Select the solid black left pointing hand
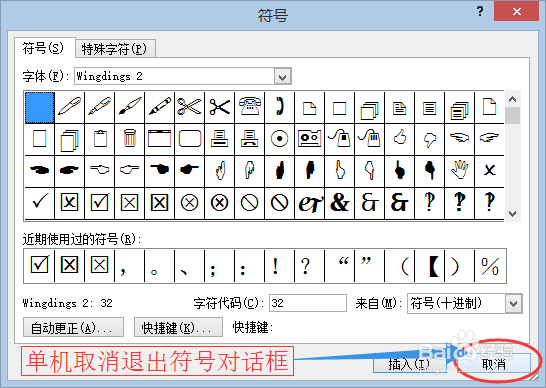The height and width of the screenshot is (388, 546). point(39,171)
